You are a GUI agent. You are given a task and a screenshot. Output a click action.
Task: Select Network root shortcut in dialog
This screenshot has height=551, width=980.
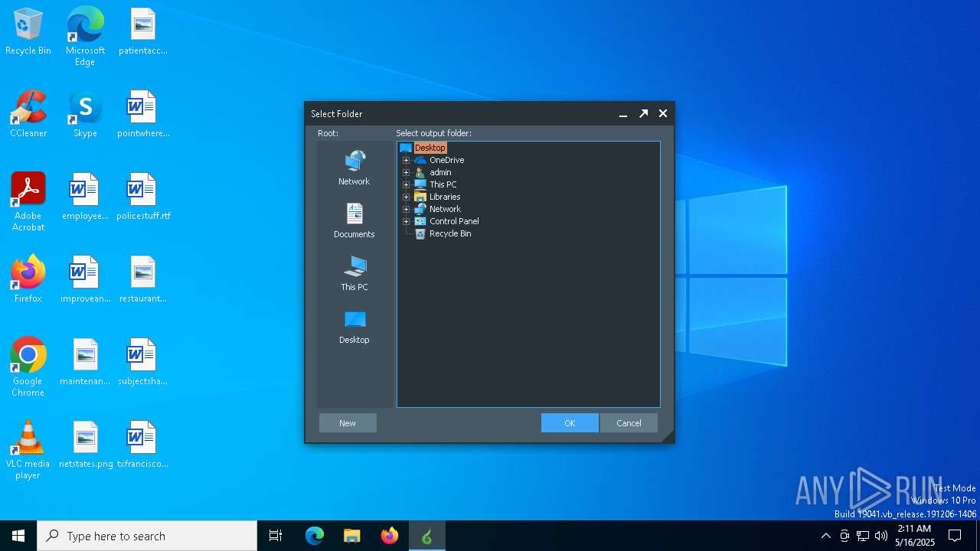(x=354, y=168)
